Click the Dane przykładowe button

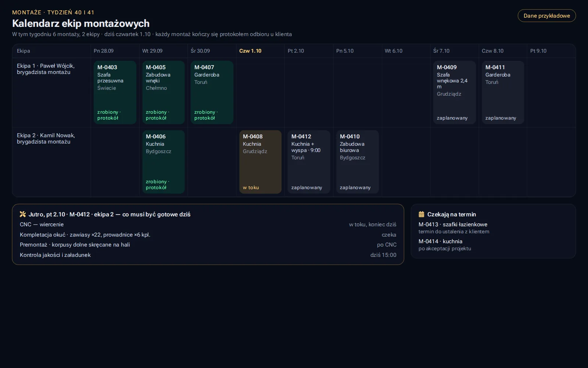(x=546, y=16)
